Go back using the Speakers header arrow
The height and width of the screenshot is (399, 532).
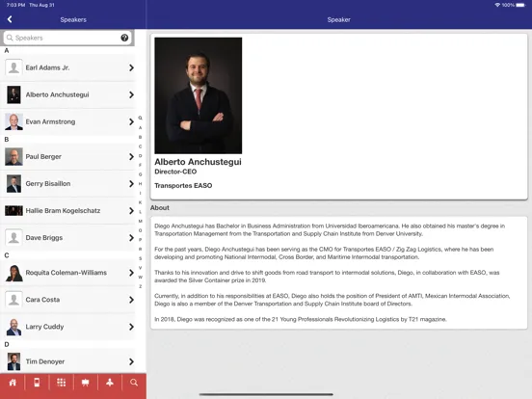point(10,19)
